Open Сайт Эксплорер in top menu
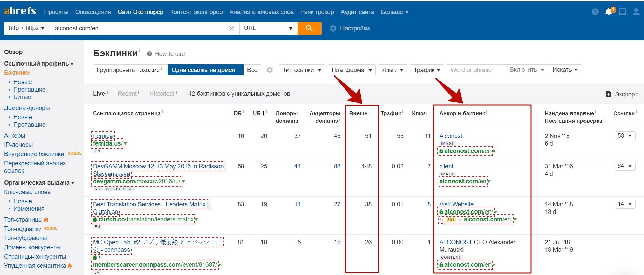Viewport: 644px width, 275px height. pos(140,12)
